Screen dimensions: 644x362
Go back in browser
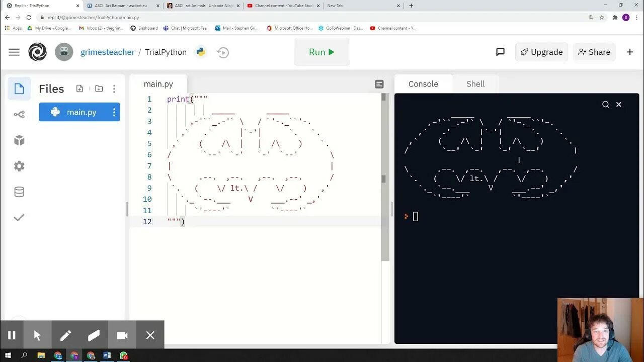click(x=7, y=17)
